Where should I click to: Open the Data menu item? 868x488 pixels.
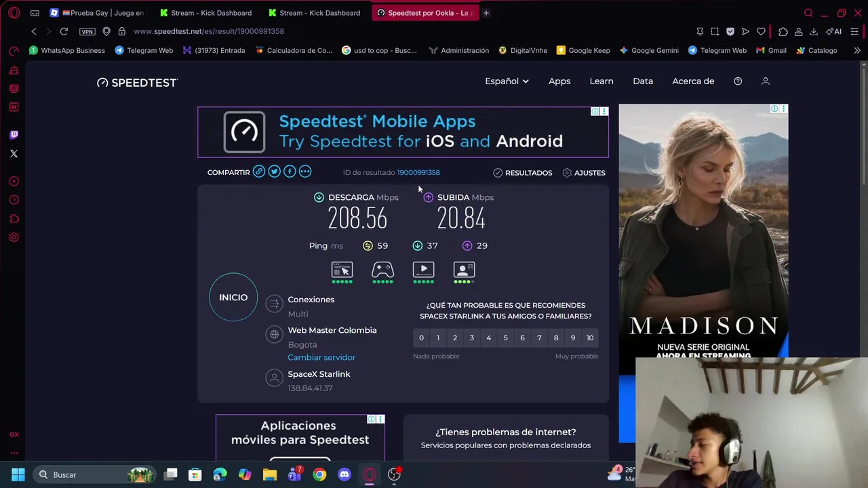(x=643, y=81)
